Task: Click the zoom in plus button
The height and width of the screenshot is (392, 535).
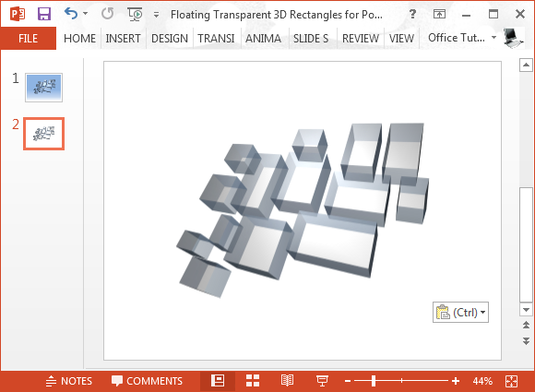Action: [456, 381]
